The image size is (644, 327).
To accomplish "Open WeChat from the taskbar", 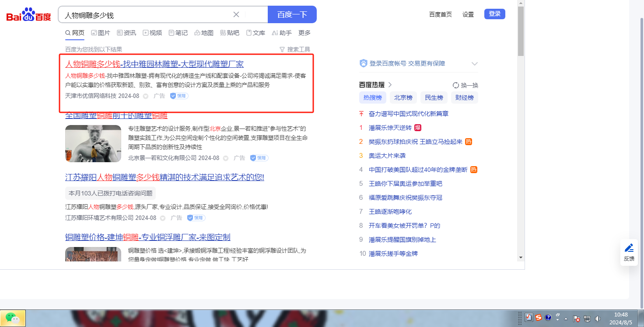I will click(x=13, y=318).
